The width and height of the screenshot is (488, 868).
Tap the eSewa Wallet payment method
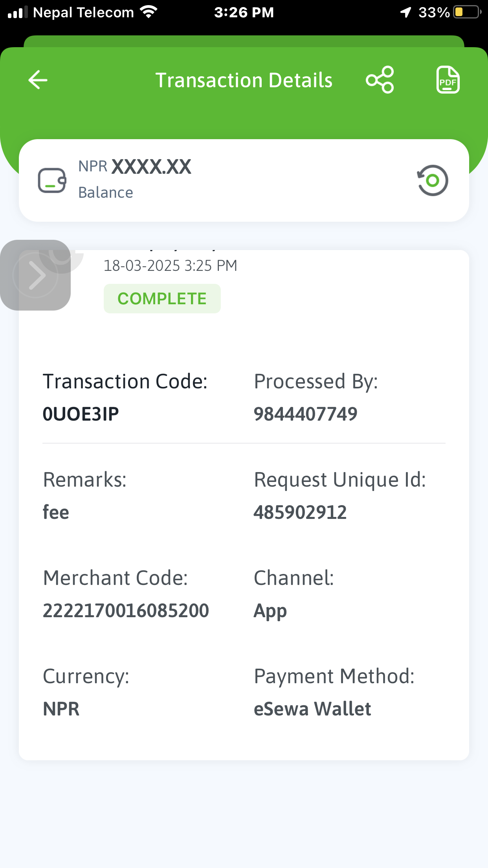pos(312,709)
